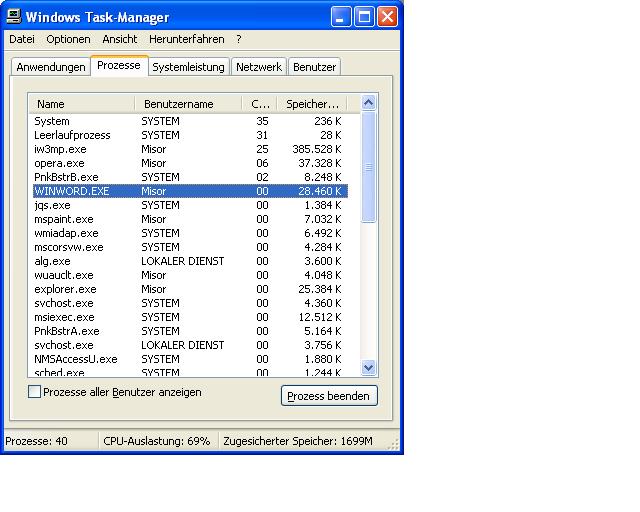
Task: Select the opera.exe process
Action: 190,163
